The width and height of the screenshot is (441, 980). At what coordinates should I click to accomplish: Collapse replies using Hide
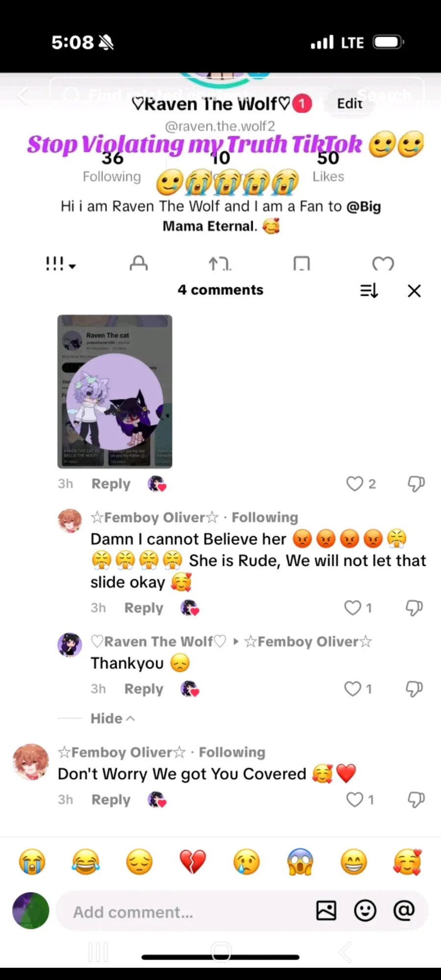coord(112,718)
